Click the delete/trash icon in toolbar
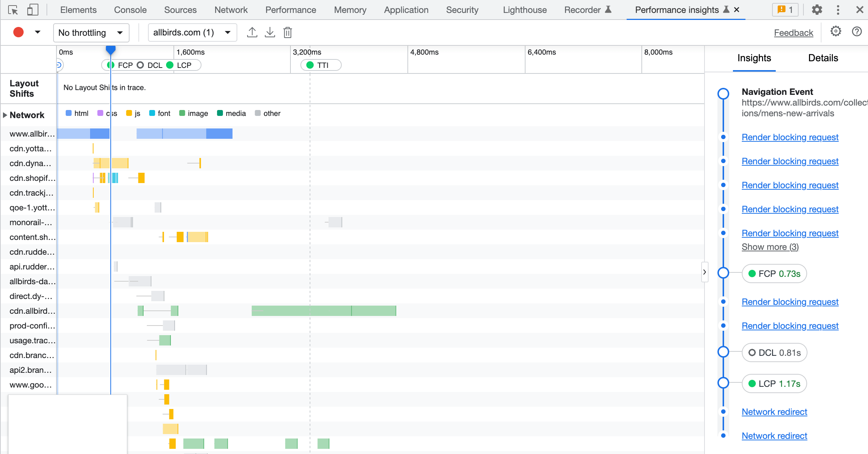The image size is (868, 454). [287, 33]
